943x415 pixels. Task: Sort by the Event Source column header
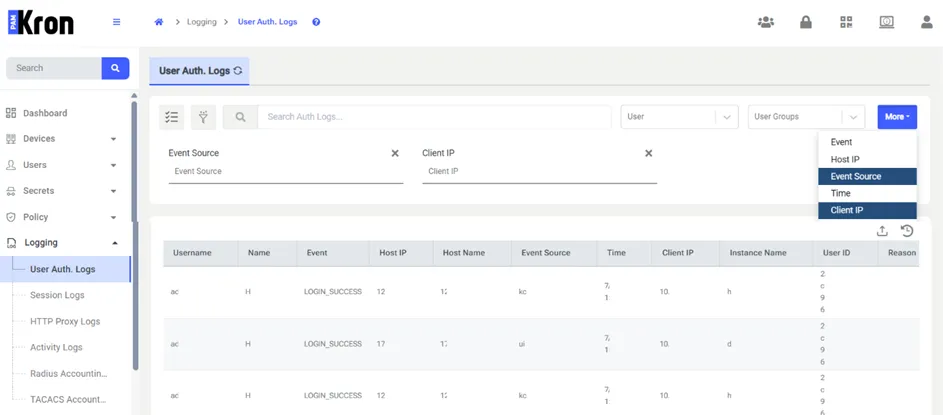pyautogui.click(x=554, y=253)
